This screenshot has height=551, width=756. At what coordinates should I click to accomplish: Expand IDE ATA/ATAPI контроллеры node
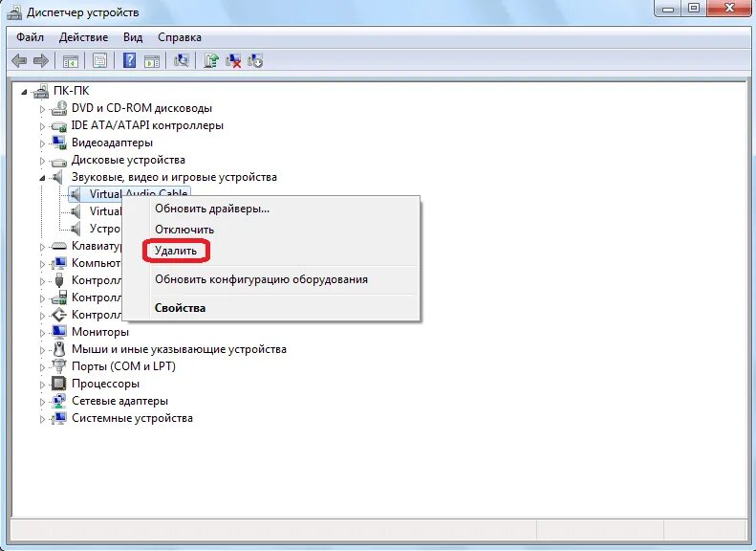click(42, 127)
